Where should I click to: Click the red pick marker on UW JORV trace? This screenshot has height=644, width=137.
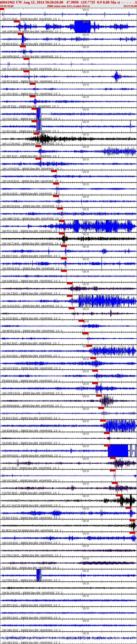click(17, 21)
